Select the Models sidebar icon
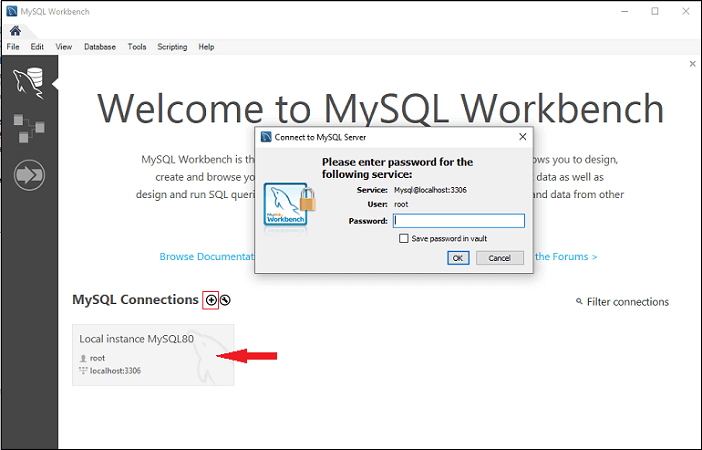The image size is (702, 450). click(x=29, y=128)
